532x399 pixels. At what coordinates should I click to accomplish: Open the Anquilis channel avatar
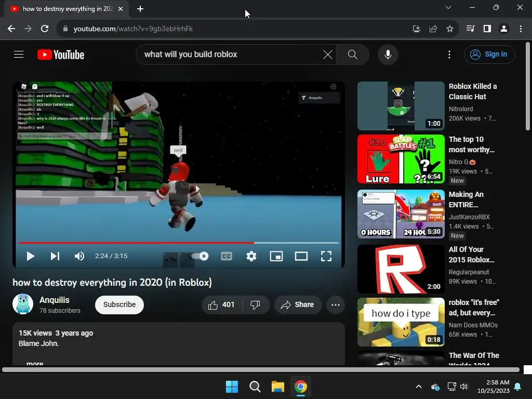point(23,304)
